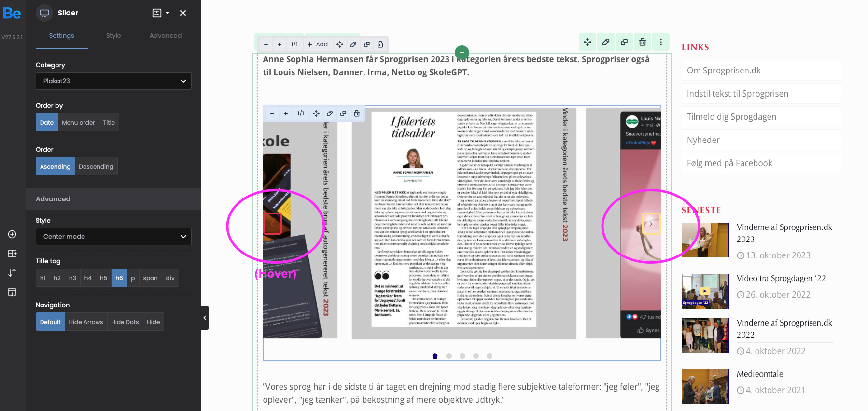Select Menu order in Order by
The height and width of the screenshot is (411, 868).
[78, 123]
